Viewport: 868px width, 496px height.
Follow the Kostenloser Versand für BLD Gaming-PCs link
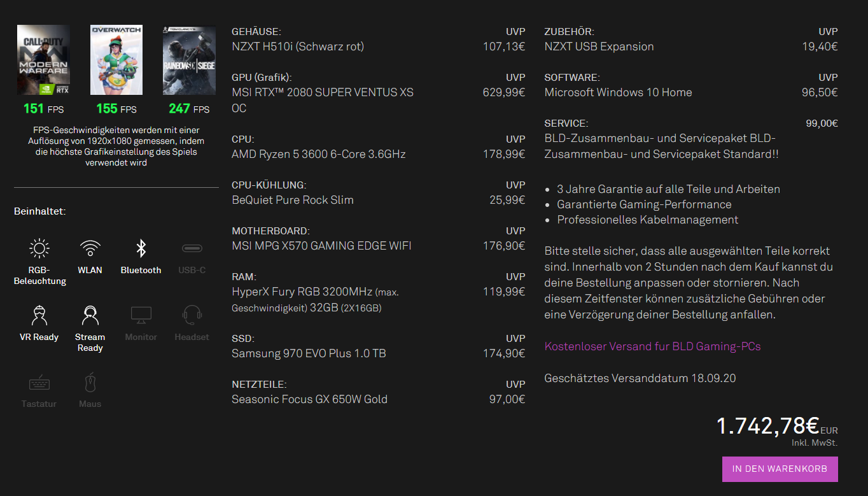(652, 346)
